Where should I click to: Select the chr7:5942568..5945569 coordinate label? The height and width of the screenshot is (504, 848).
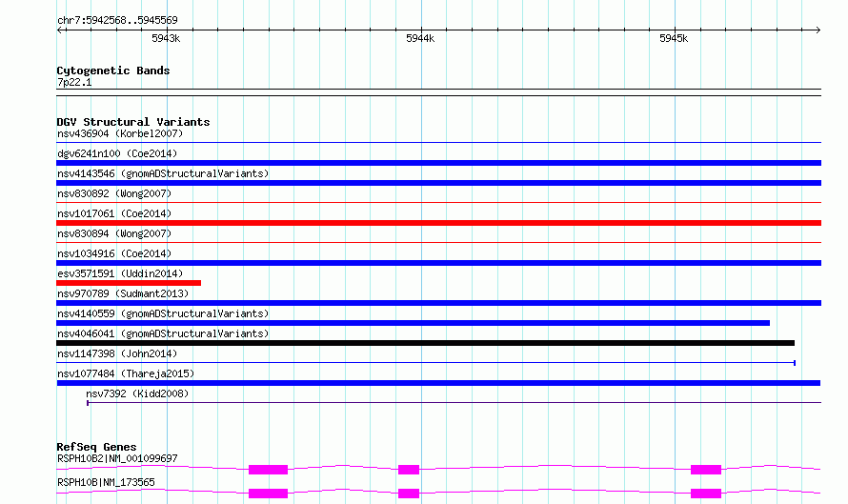[x=117, y=21]
